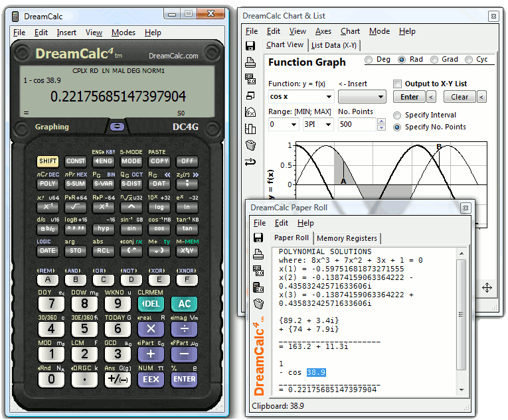Click the move cross icon beside the chart
The image size is (508, 420).
pos(487,287)
